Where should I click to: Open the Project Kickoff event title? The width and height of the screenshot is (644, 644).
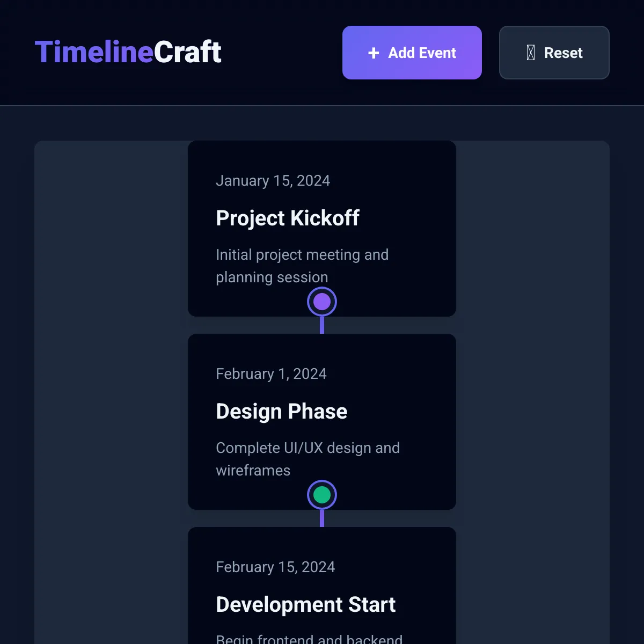[288, 218]
